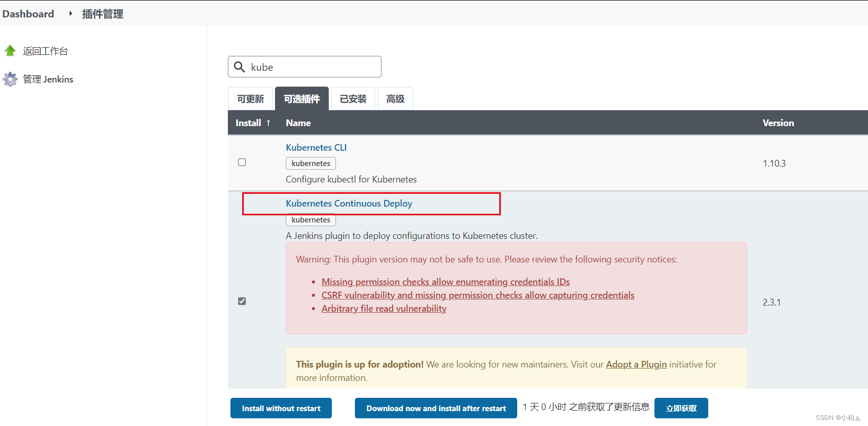Open the 高级 tab
868x426 pixels.
tap(395, 99)
